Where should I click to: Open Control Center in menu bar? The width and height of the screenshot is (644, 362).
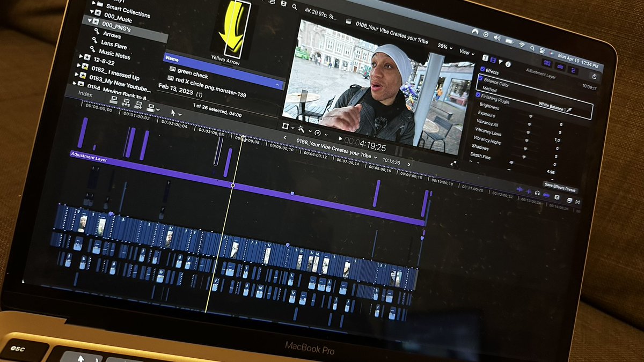pyautogui.click(x=542, y=51)
